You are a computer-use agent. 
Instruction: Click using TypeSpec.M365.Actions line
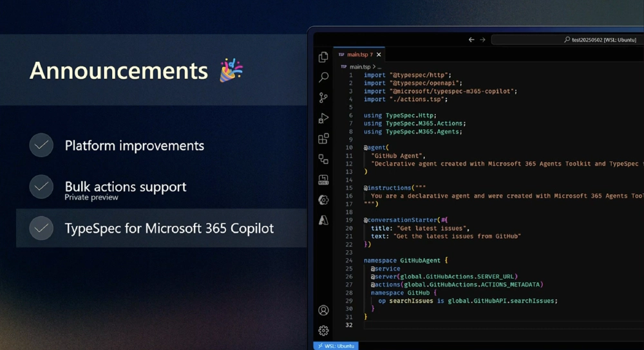[x=415, y=124]
